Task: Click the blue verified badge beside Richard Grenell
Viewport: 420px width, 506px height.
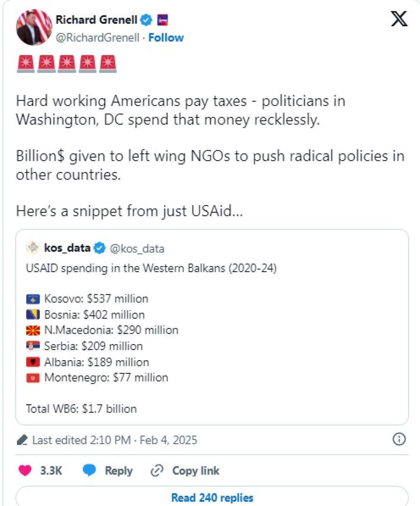Action: point(146,20)
